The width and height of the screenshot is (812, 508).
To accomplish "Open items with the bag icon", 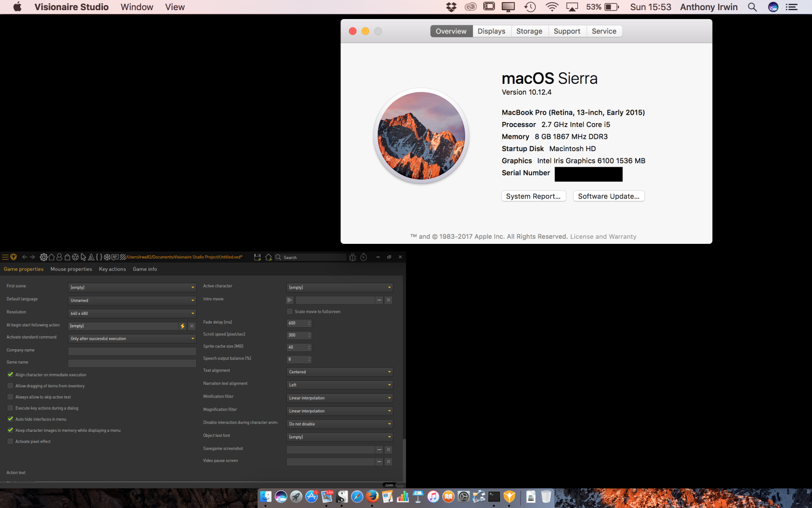I will pos(67,257).
